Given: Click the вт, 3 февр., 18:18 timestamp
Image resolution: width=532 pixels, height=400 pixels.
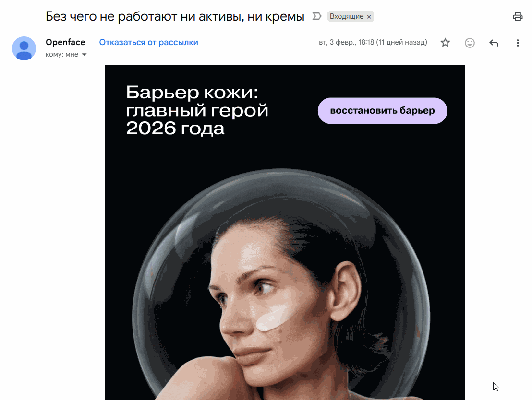Looking at the screenshot, I should [373, 42].
